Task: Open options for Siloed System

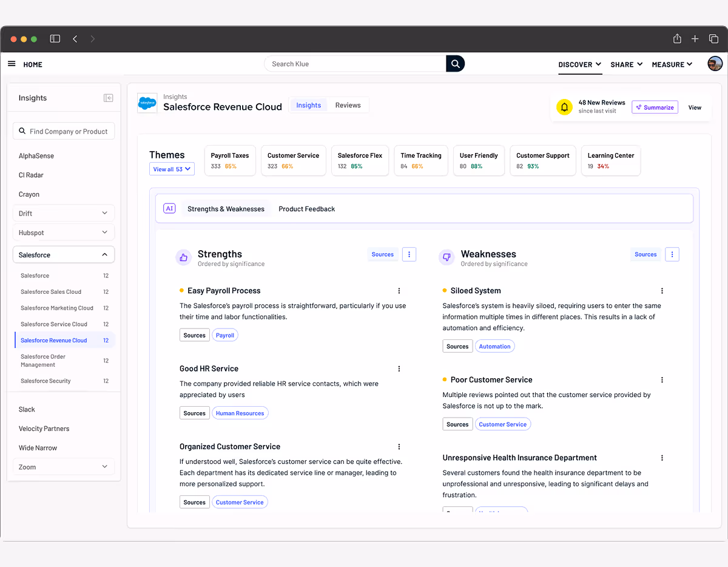Action: point(662,291)
